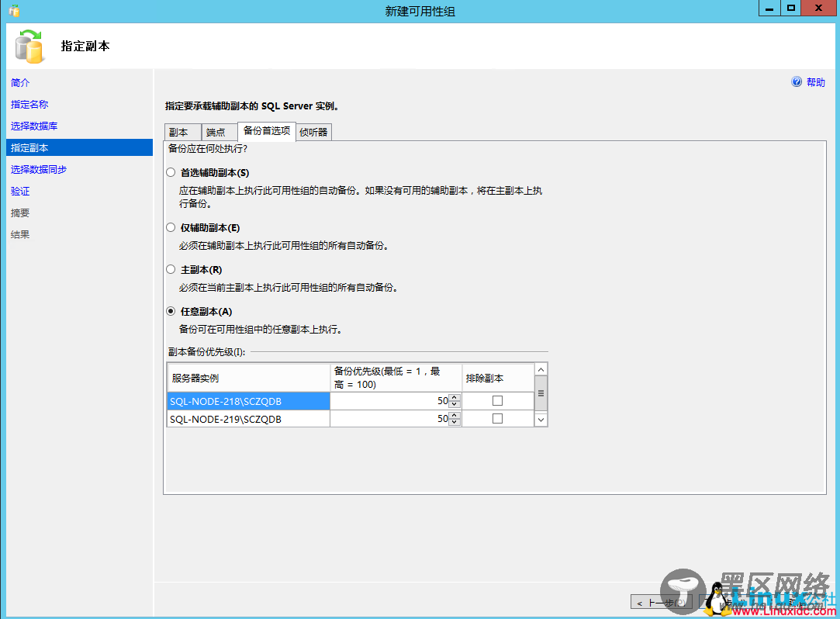This screenshot has width=840, height=619.
Task: Decrease backup priority for SQL-NODE-219\SCZQDB
Action: [455, 422]
